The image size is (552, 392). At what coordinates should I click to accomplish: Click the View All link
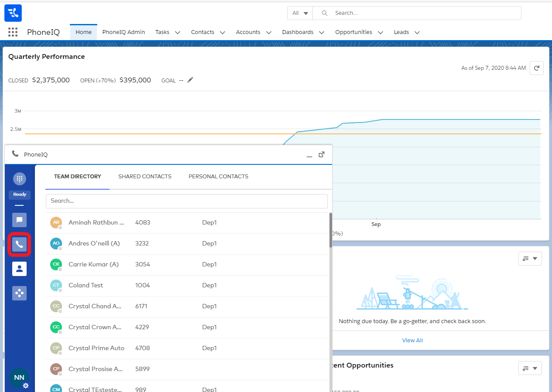click(412, 340)
